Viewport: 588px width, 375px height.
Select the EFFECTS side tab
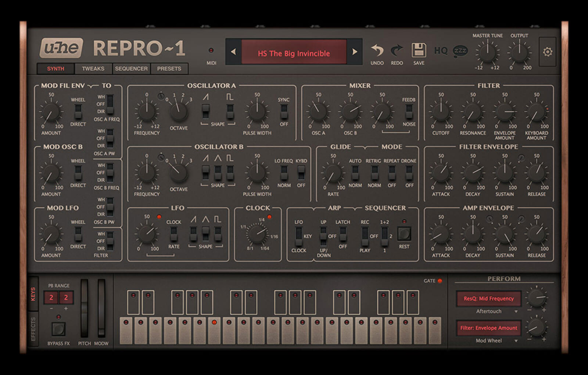click(33, 329)
